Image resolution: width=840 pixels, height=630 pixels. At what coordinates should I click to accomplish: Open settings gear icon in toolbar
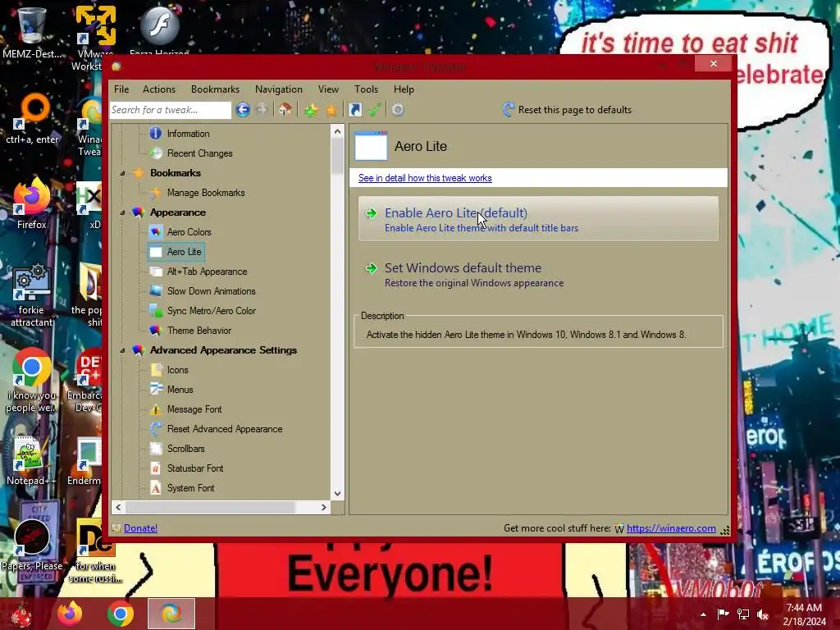(x=398, y=110)
